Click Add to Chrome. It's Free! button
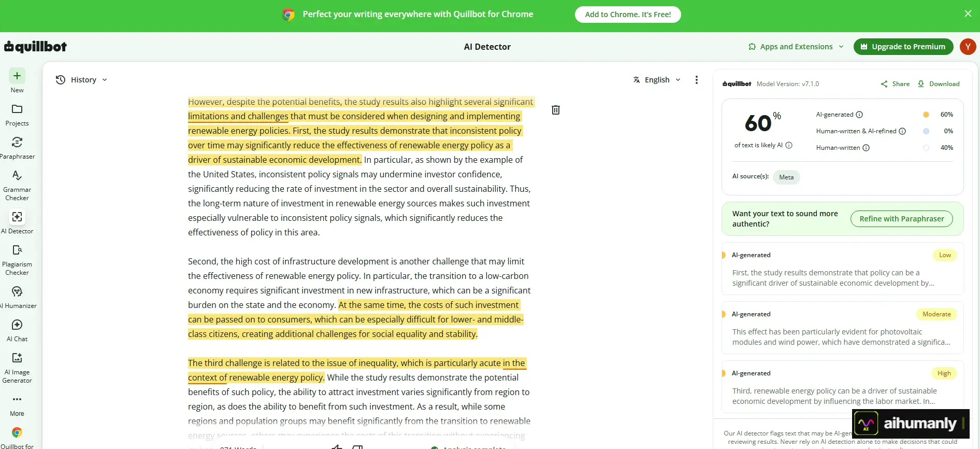The width and height of the screenshot is (980, 449). click(628, 15)
